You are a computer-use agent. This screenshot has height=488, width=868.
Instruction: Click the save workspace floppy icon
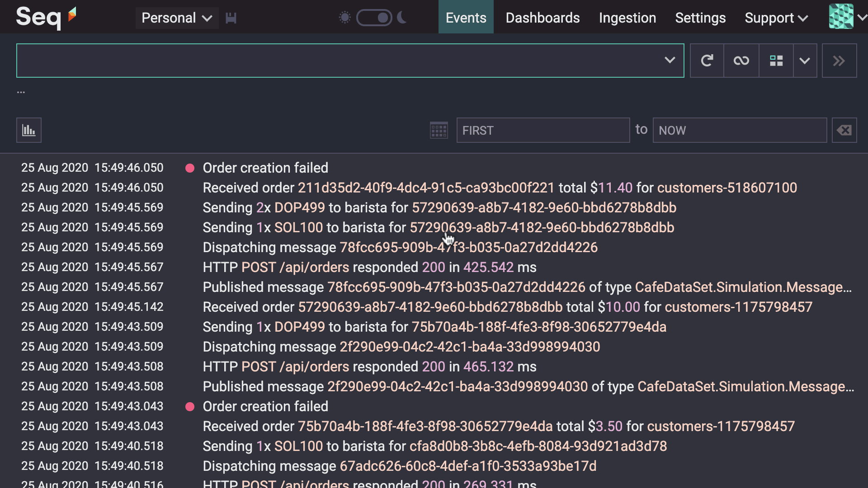[x=231, y=18]
